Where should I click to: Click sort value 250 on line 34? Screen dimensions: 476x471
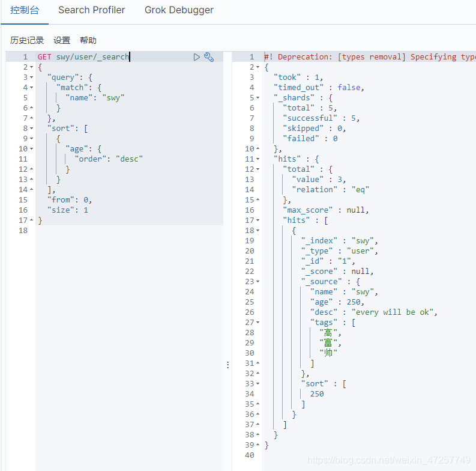[x=317, y=394]
